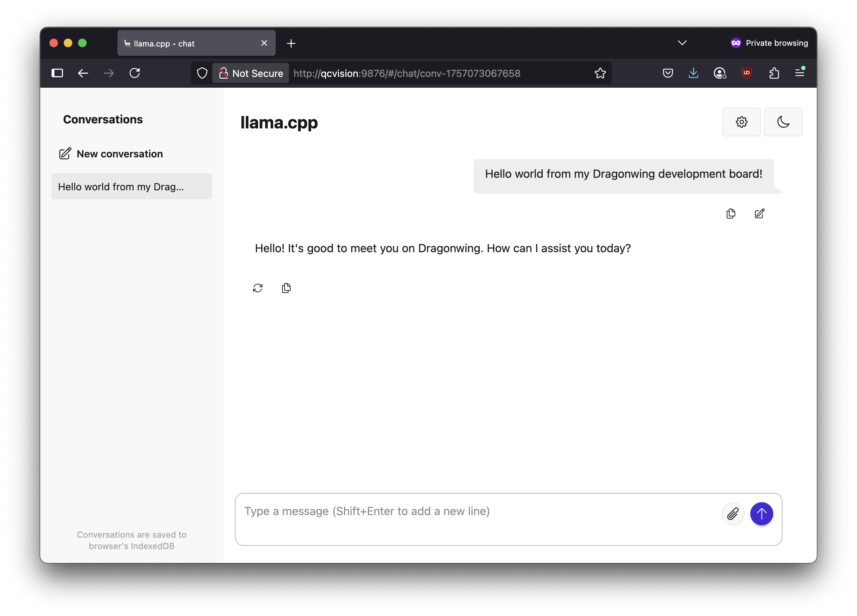Attach a file with paperclip icon
Image resolution: width=857 pixels, height=616 pixels.
click(733, 514)
